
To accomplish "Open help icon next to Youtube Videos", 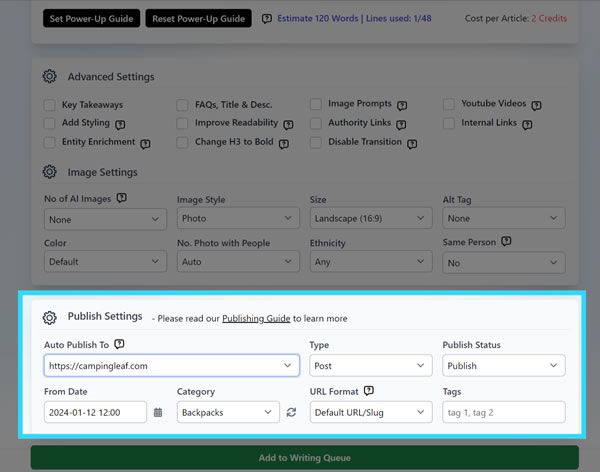I will [536, 105].
